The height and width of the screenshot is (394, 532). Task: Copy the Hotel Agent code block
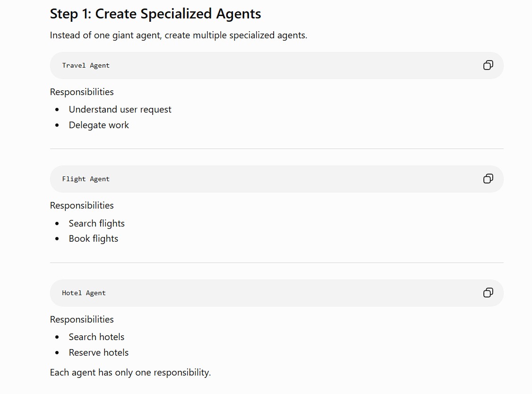coord(488,292)
